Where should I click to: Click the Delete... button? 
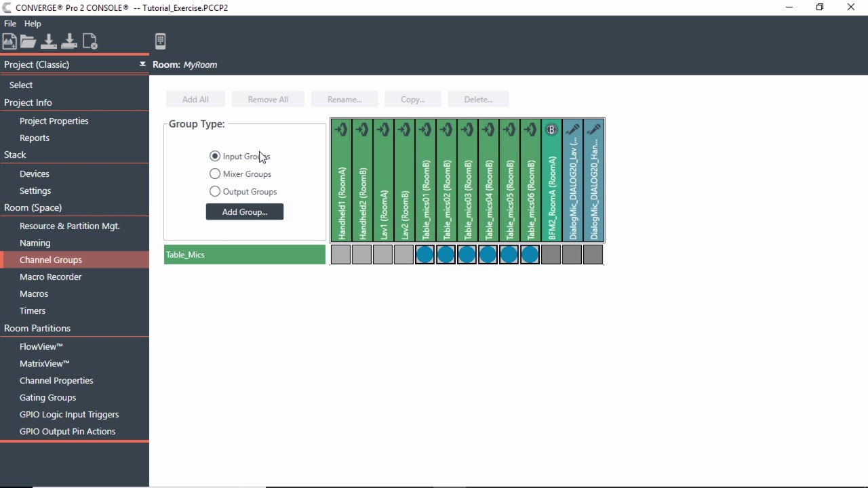pos(478,99)
